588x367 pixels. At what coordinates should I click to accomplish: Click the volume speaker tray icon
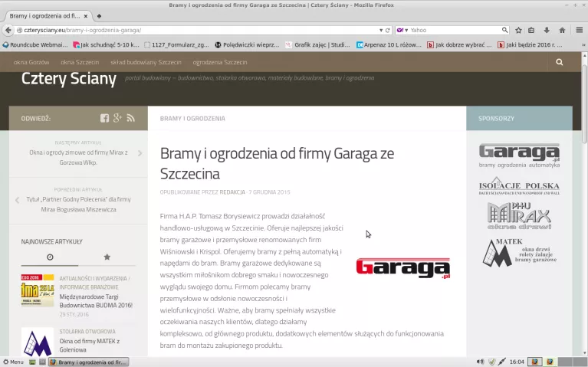480,362
